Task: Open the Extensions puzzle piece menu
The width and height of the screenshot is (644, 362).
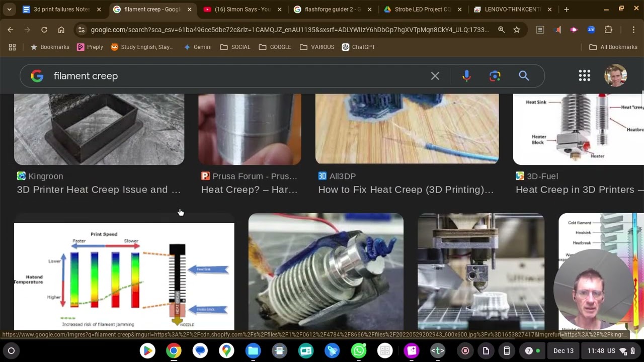Action: pyautogui.click(x=608, y=30)
